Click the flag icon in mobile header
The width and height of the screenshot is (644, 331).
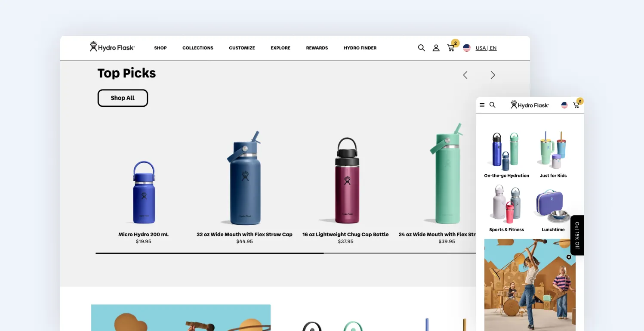tap(564, 105)
